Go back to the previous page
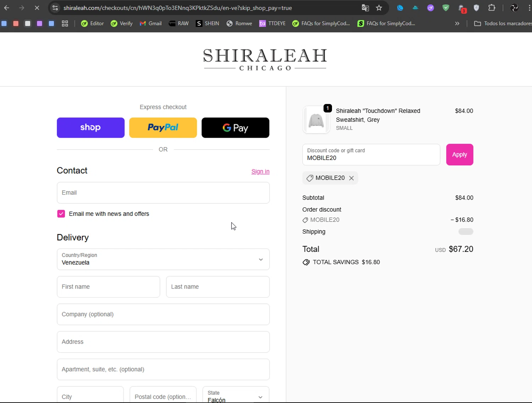Image resolution: width=532 pixels, height=403 pixels. 7,8
